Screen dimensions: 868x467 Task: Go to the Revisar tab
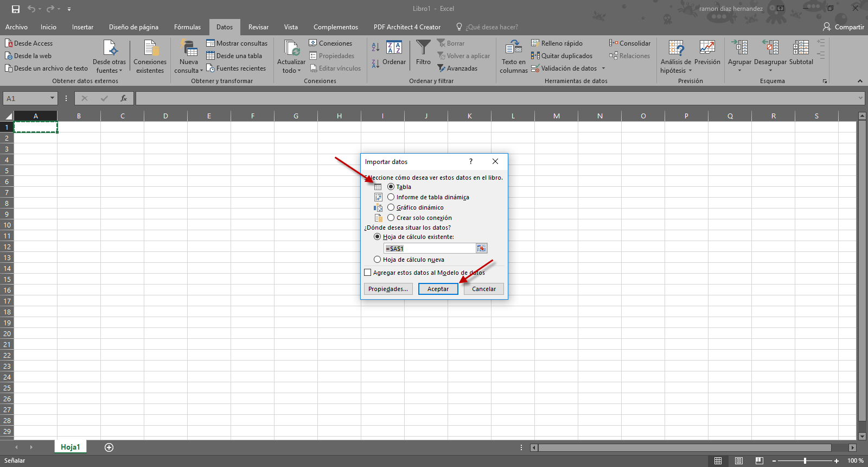(x=258, y=27)
